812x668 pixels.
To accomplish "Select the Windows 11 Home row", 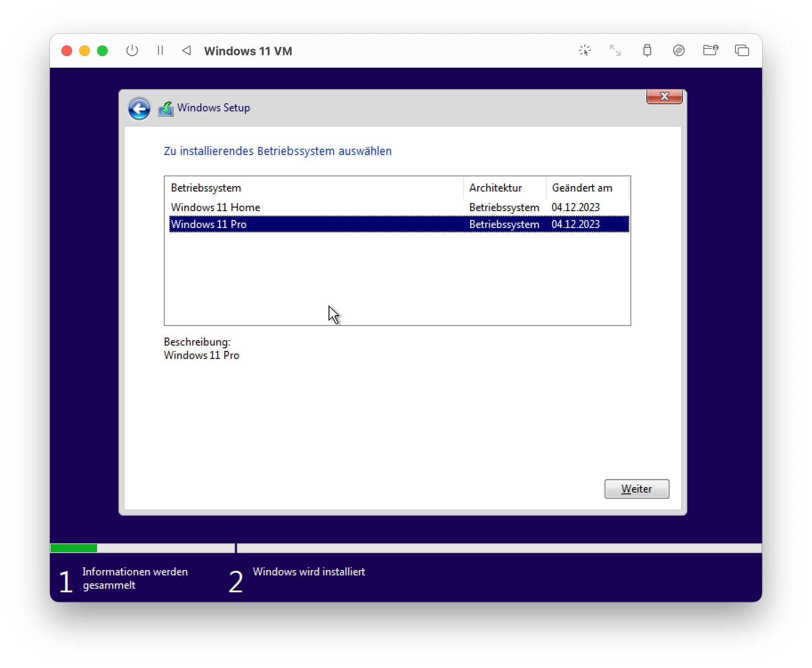I will [x=399, y=208].
